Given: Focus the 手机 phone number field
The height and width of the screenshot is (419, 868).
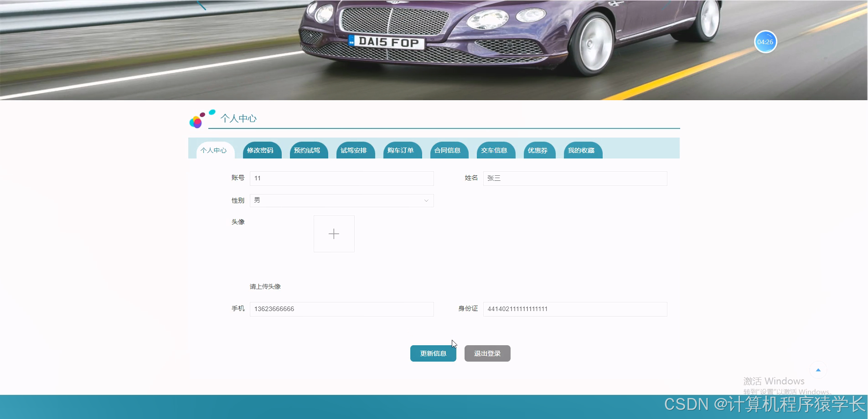Looking at the screenshot, I should (342, 309).
